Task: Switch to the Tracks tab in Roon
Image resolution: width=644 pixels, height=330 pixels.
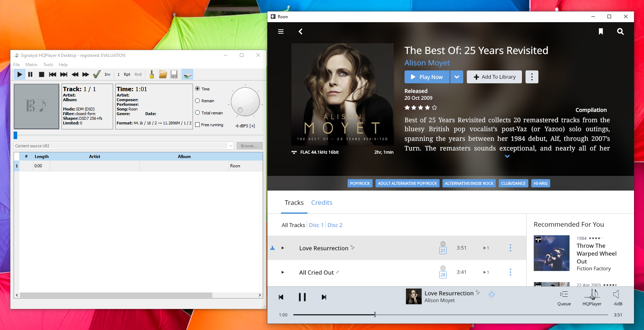Action: (x=294, y=203)
